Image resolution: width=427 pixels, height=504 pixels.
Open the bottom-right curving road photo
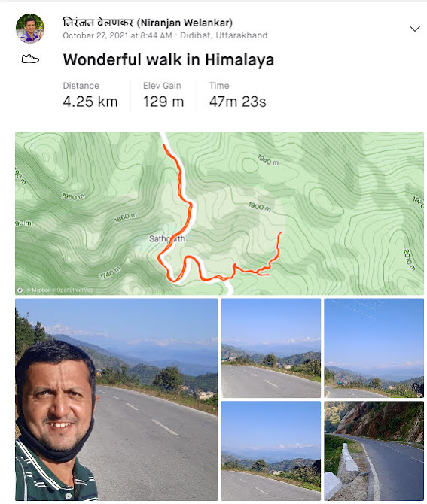click(x=374, y=451)
